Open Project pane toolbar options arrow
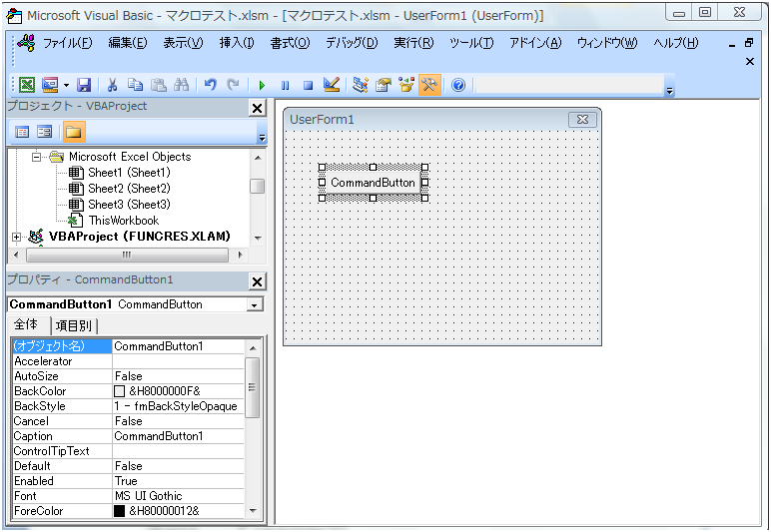The width and height of the screenshot is (771, 532). coord(262,138)
